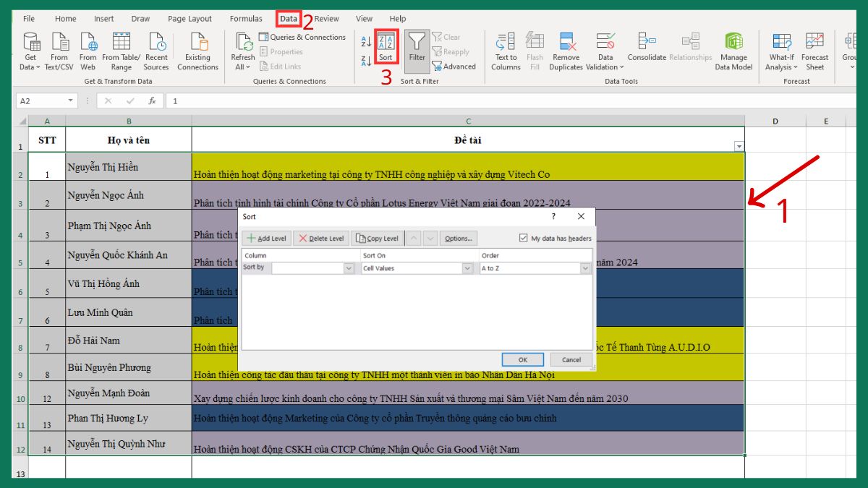Click OK to apply the sort
The height and width of the screenshot is (488, 868).
click(523, 359)
